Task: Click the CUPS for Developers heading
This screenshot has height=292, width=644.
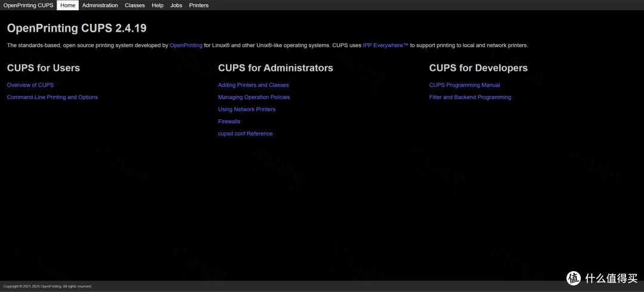Action: (478, 68)
